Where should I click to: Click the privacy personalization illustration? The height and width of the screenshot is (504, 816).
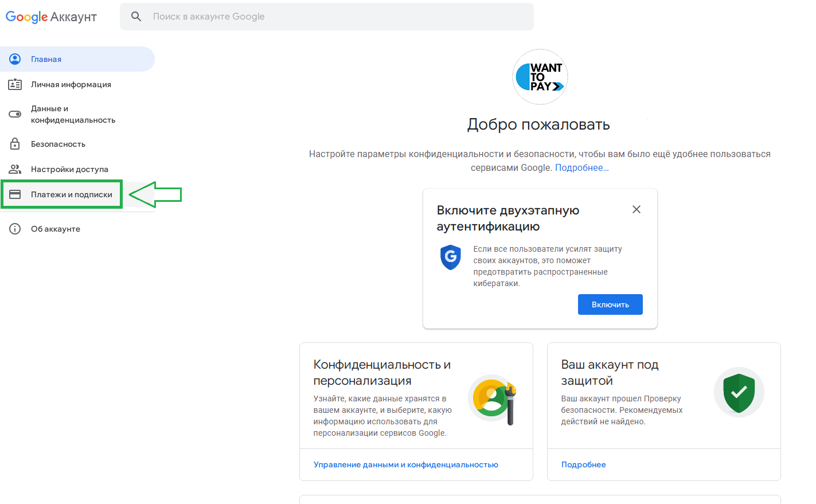pos(493,398)
